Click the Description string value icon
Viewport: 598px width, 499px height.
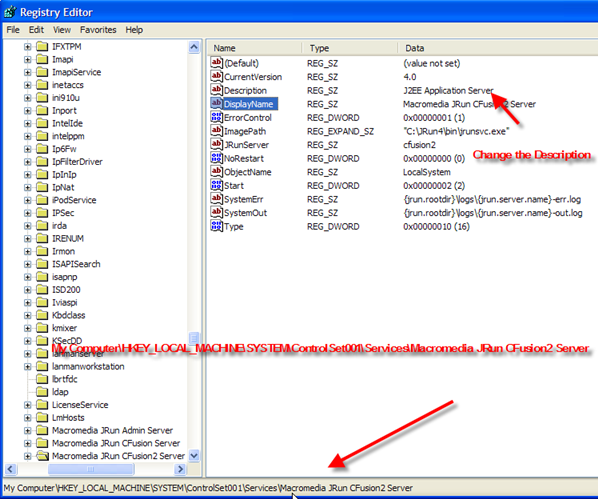pyautogui.click(x=216, y=90)
